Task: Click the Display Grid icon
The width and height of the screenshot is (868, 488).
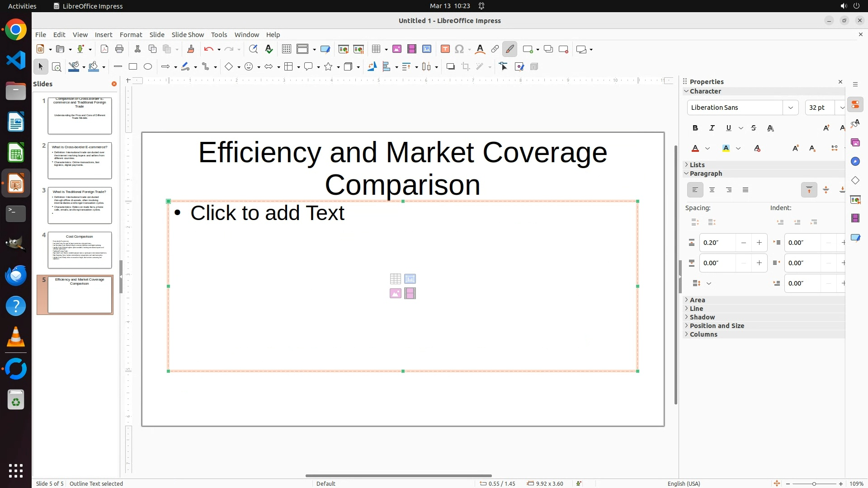Action: (x=286, y=49)
